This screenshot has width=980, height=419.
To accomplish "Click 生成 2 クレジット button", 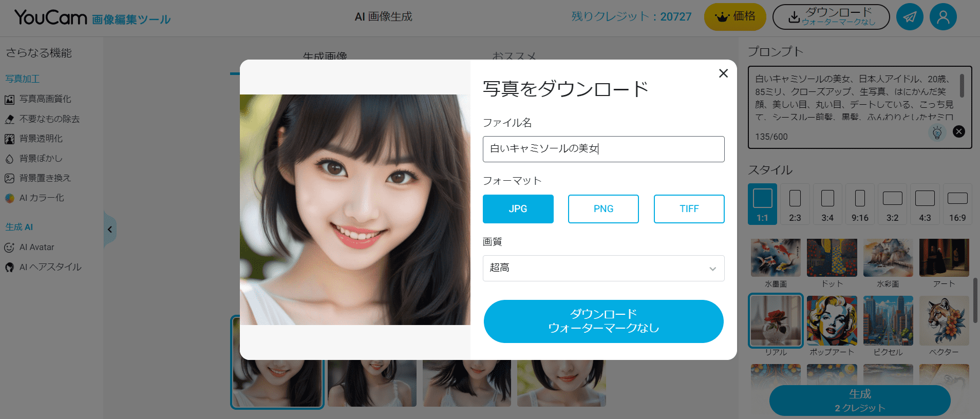I will 860,401.
